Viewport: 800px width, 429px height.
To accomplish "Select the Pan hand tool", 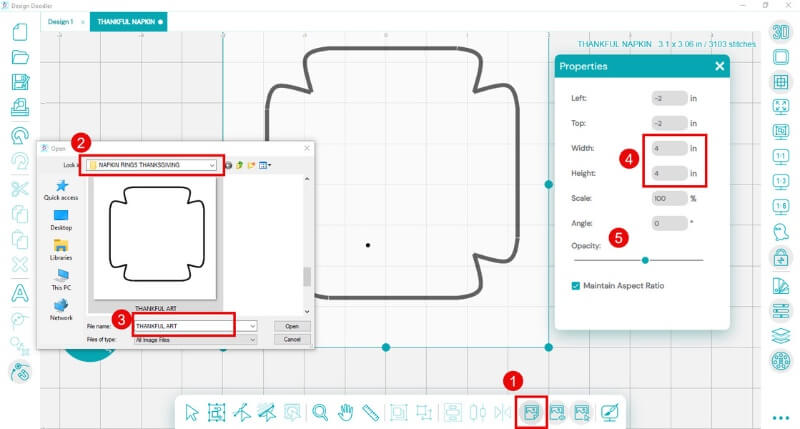I will [x=345, y=411].
